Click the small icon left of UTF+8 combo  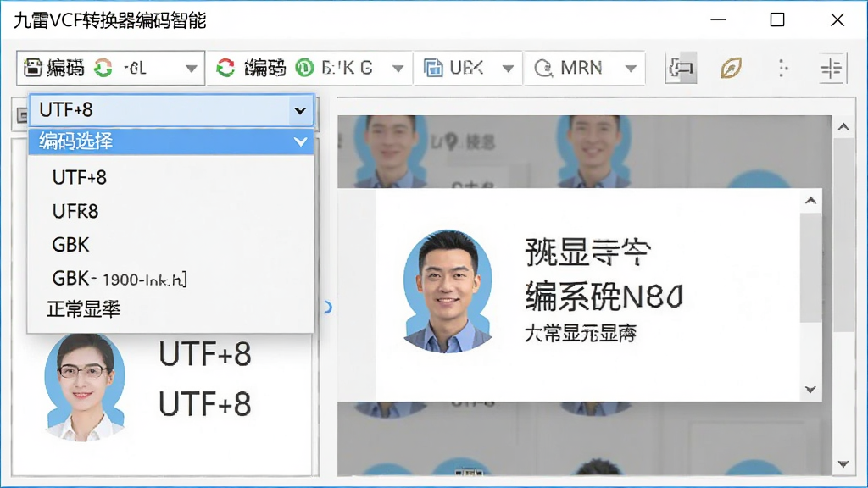click(21, 115)
